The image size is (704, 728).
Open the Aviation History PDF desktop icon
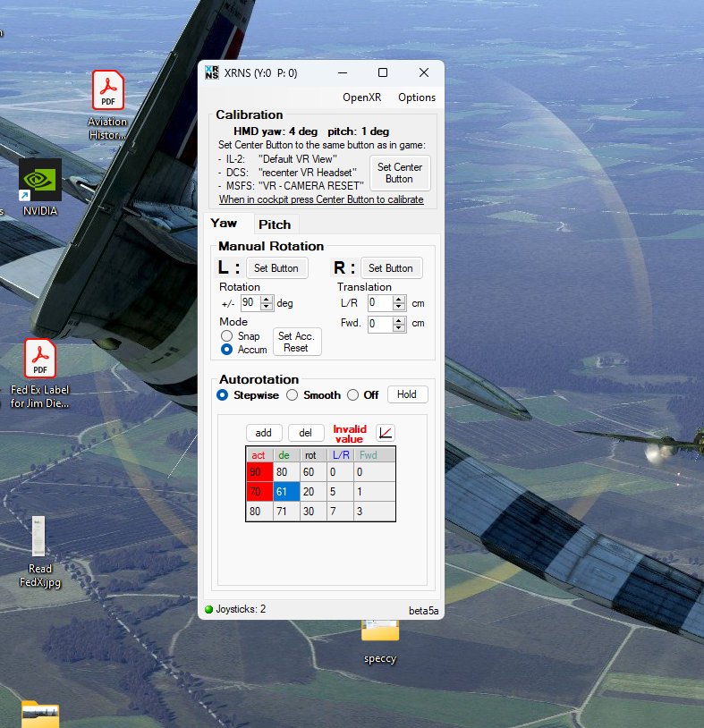(x=107, y=106)
